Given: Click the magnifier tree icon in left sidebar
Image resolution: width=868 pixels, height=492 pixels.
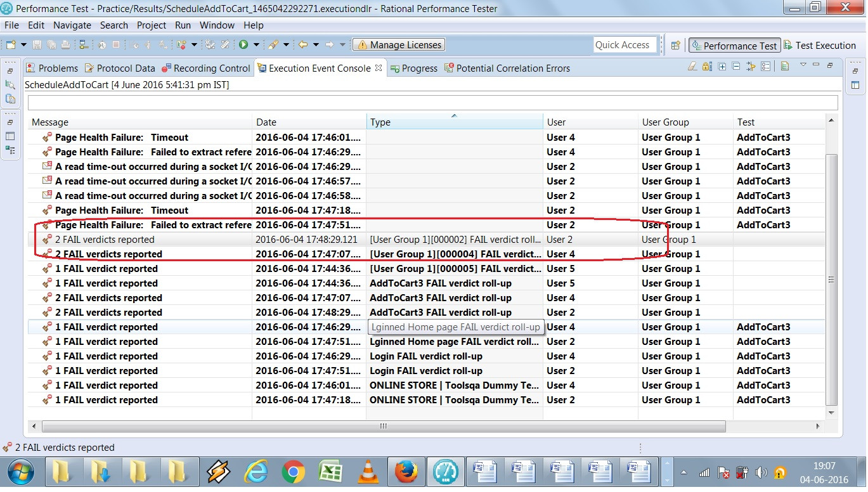Looking at the screenshot, I should [x=10, y=84].
